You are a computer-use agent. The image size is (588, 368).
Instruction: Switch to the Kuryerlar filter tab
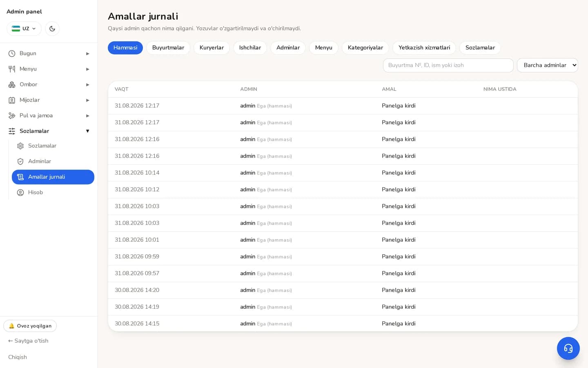[212, 48]
